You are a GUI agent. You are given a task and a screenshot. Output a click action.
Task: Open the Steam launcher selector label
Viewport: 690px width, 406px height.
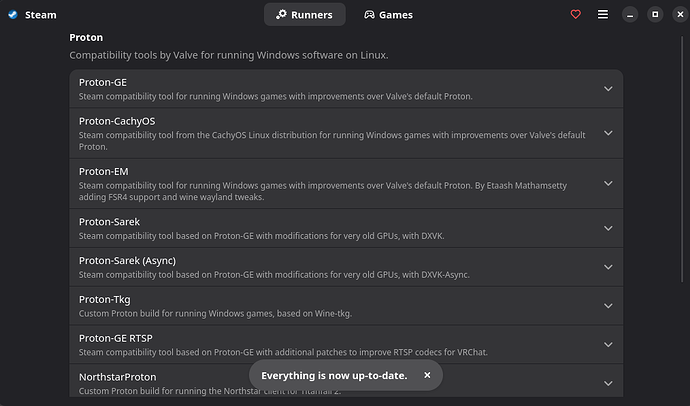pyautogui.click(x=40, y=15)
